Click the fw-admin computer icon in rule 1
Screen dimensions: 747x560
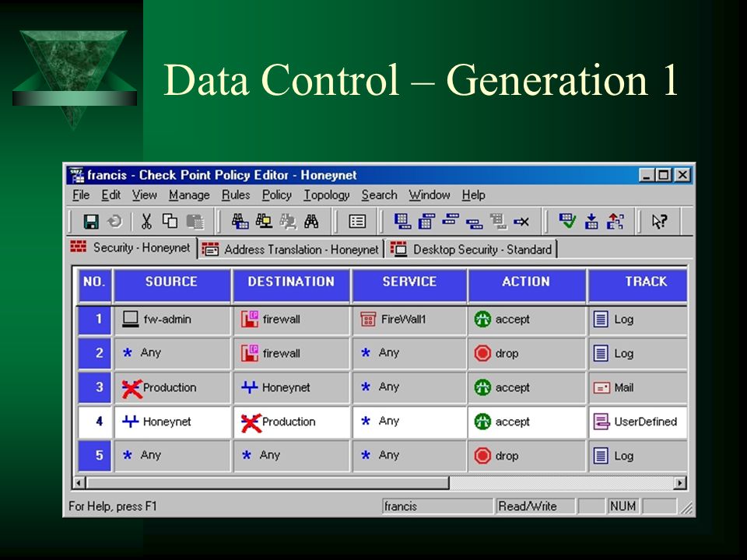click(x=131, y=319)
